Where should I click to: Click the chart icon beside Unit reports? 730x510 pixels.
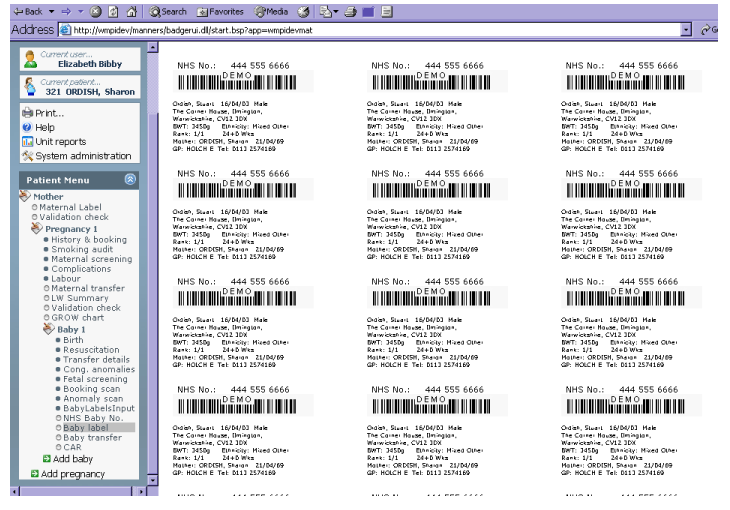[27, 142]
